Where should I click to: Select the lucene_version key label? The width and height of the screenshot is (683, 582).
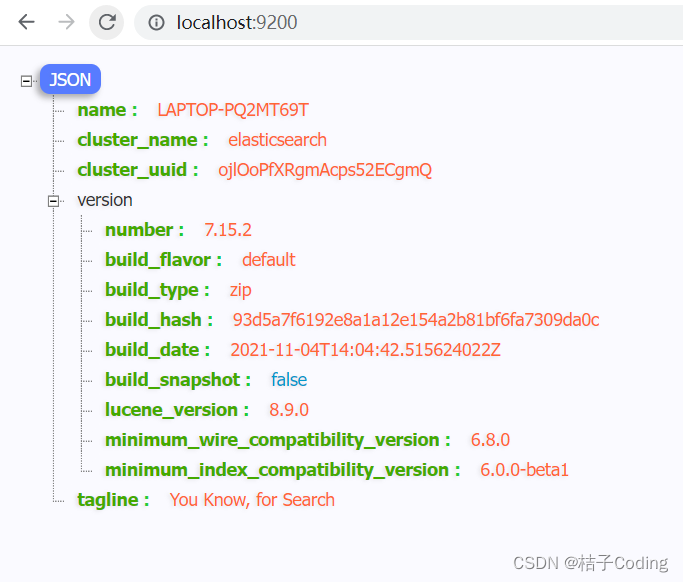177,410
